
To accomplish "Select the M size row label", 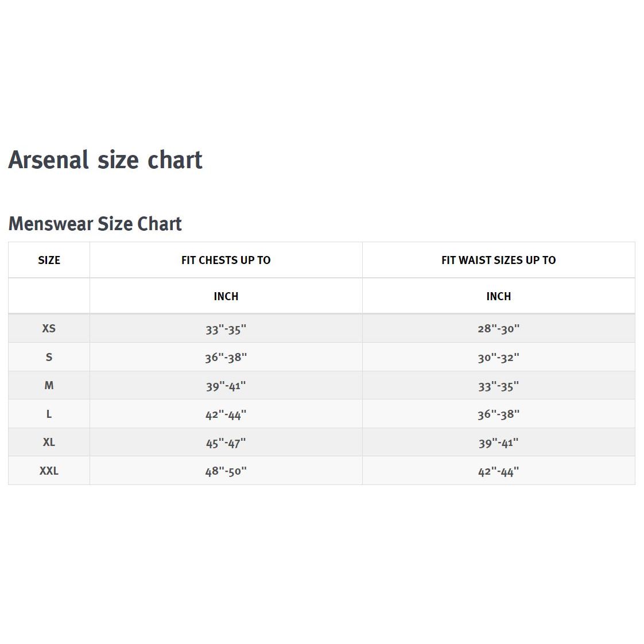I will point(49,385).
